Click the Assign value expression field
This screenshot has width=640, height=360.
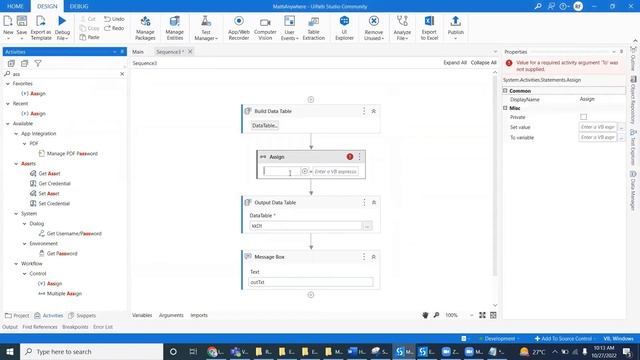coord(336,171)
